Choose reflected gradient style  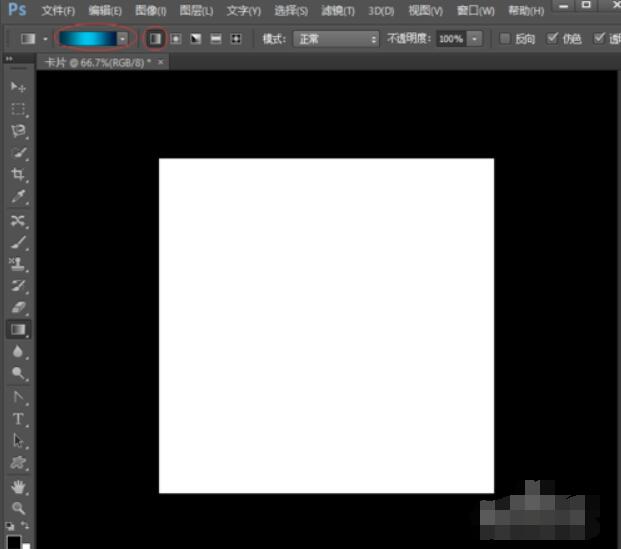click(x=216, y=39)
